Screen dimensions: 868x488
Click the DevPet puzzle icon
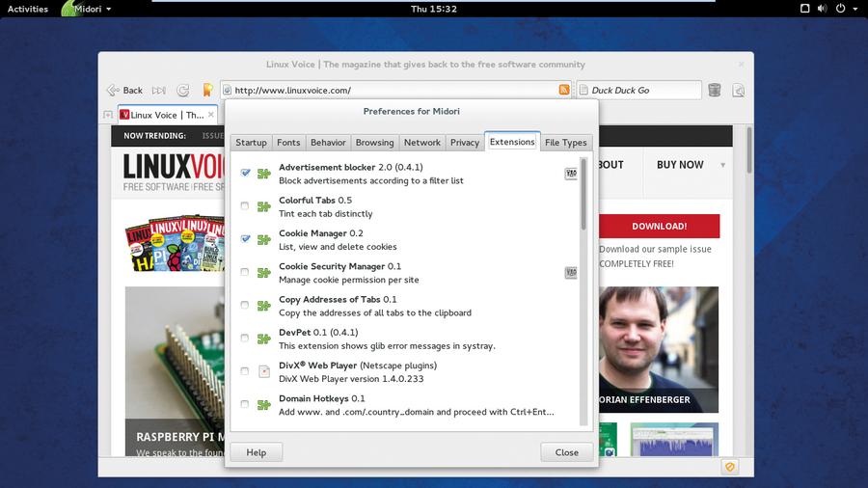point(264,339)
